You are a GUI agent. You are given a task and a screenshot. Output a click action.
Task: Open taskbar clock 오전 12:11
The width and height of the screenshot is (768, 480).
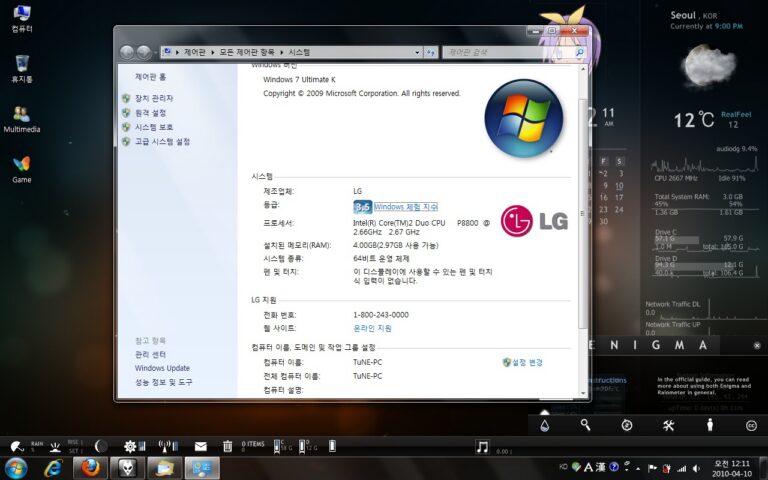(x=732, y=469)
